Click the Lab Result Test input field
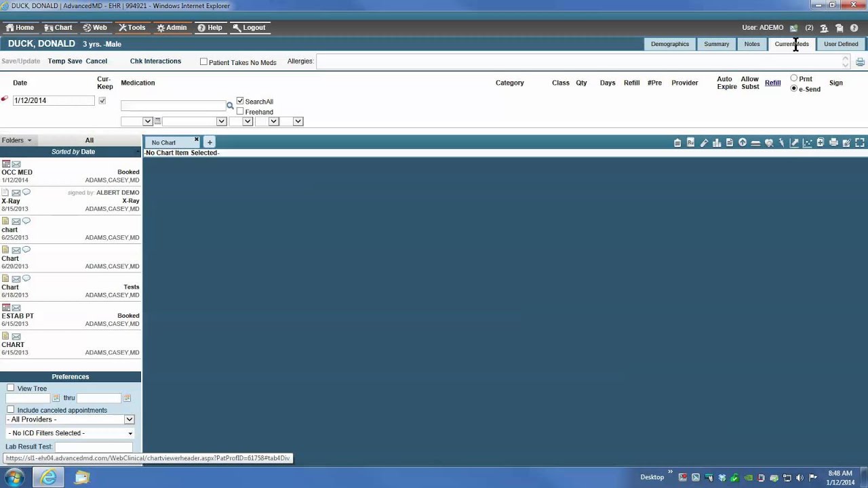Image resolution: width=868 pixels, height=488 pixels. (94, 447)
